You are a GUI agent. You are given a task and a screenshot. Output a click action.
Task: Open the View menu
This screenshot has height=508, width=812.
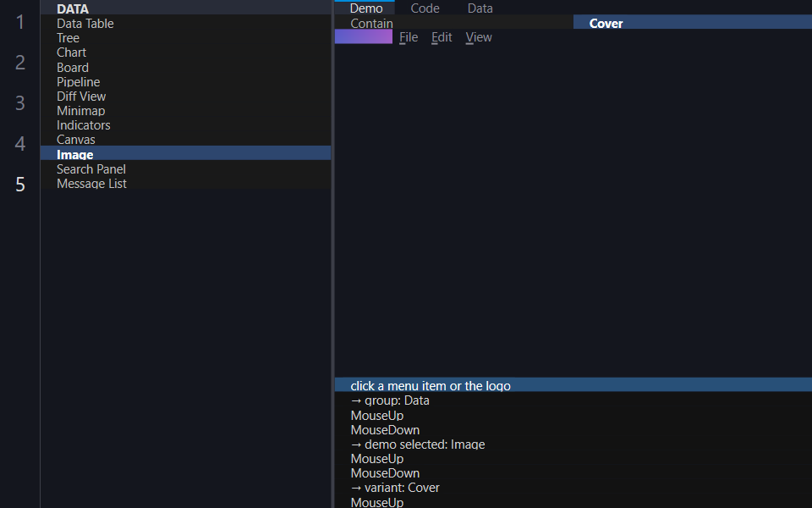[479, 37]
